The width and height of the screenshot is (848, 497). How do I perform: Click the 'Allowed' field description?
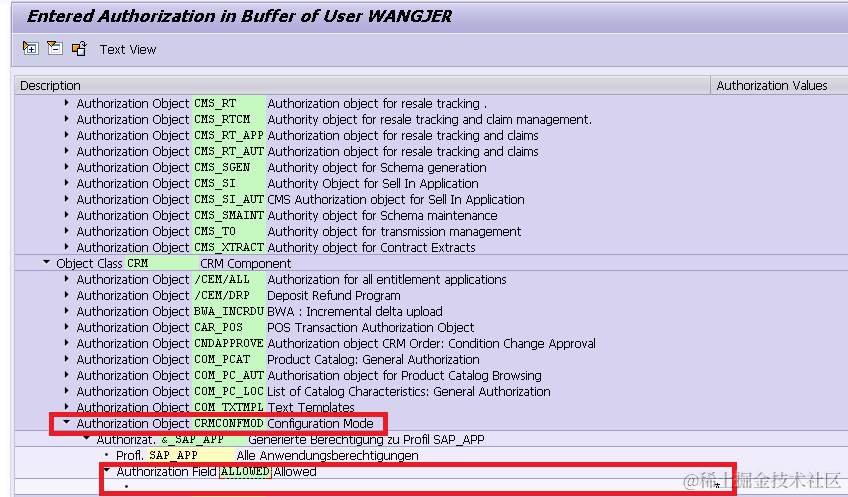coord(295,471)
